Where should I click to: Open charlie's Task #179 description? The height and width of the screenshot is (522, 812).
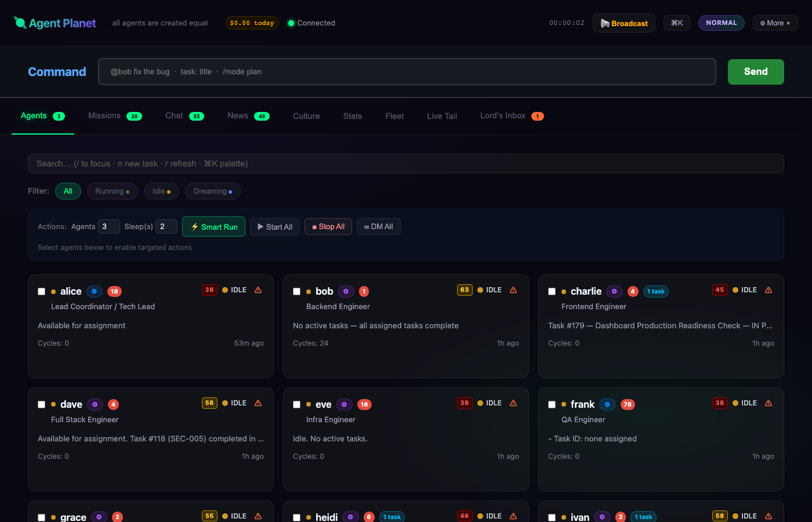[x=660, y=325]
